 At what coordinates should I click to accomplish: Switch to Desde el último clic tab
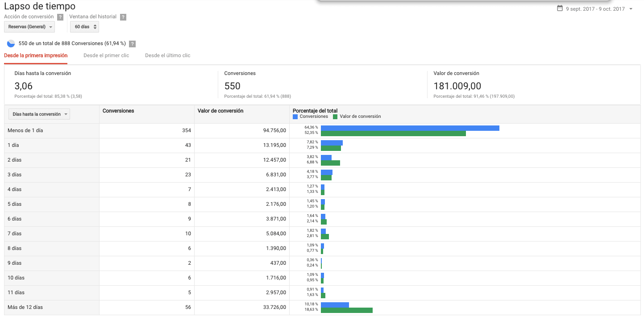[167, 55]
